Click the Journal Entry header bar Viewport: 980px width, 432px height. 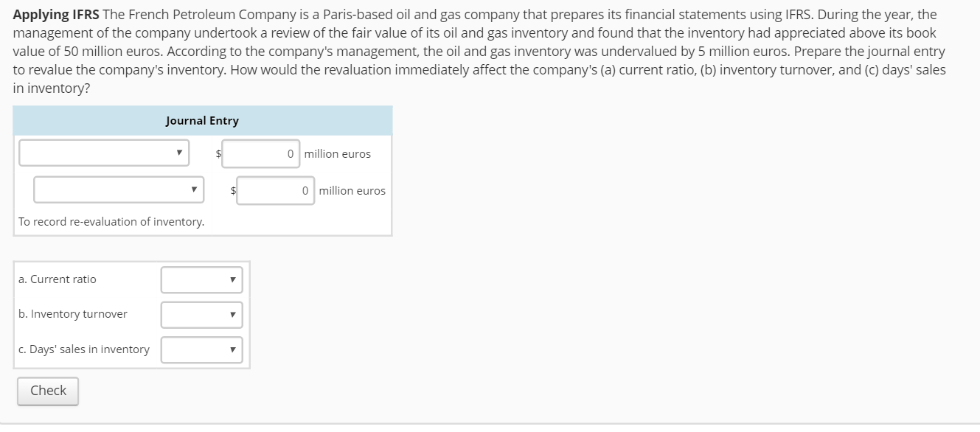pos(203,120)
